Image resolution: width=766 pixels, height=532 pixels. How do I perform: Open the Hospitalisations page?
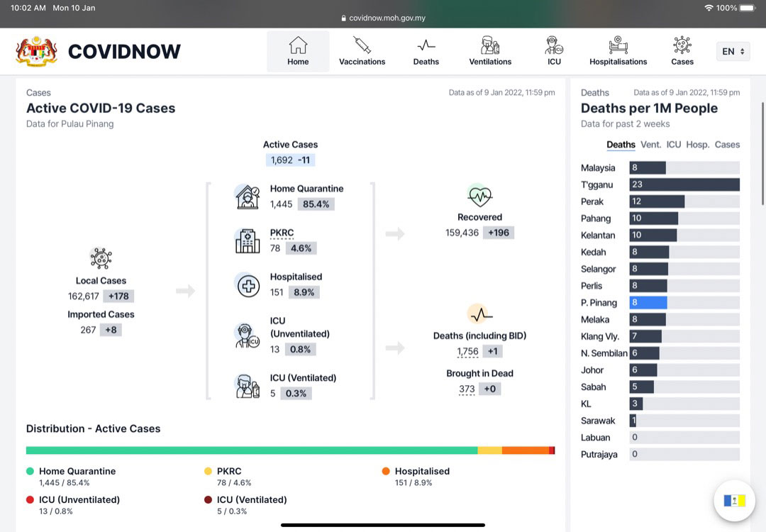point(618,51)
